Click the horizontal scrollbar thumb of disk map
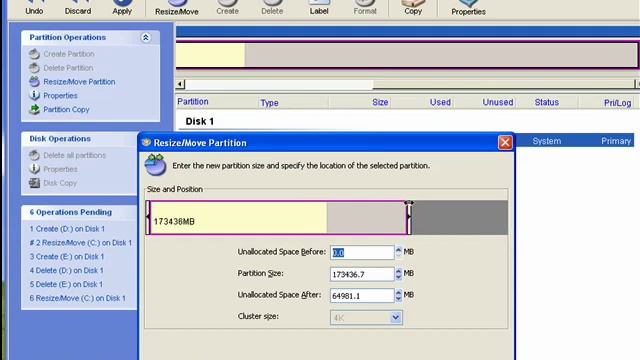Screen dimensions: 640x360 point(279,84)
